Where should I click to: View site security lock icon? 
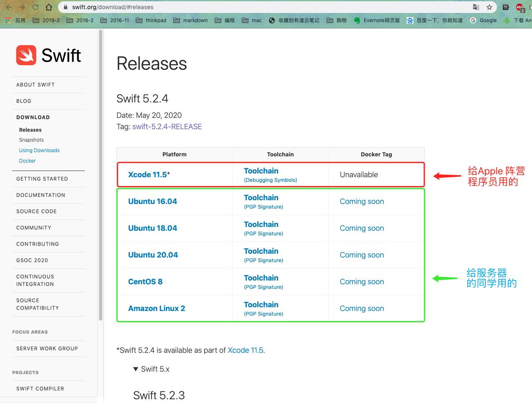click(x=66, y=7)
